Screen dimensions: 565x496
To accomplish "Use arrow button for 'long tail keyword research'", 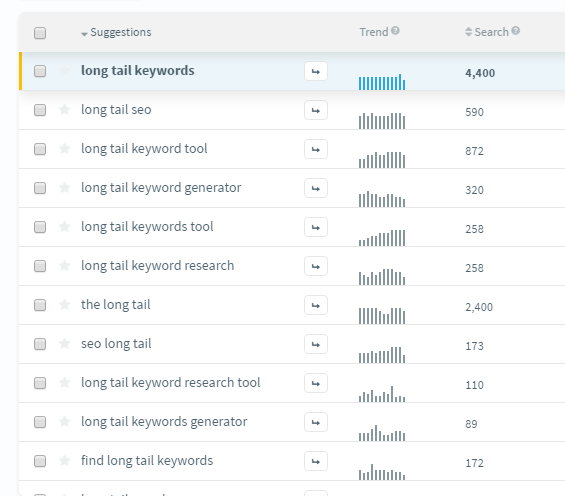I will pyautogui.click(x=316, y=266).
